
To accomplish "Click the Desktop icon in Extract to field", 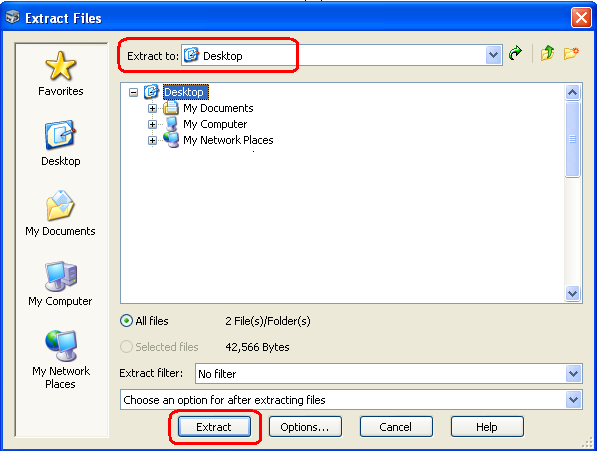I will pos(191,55).
